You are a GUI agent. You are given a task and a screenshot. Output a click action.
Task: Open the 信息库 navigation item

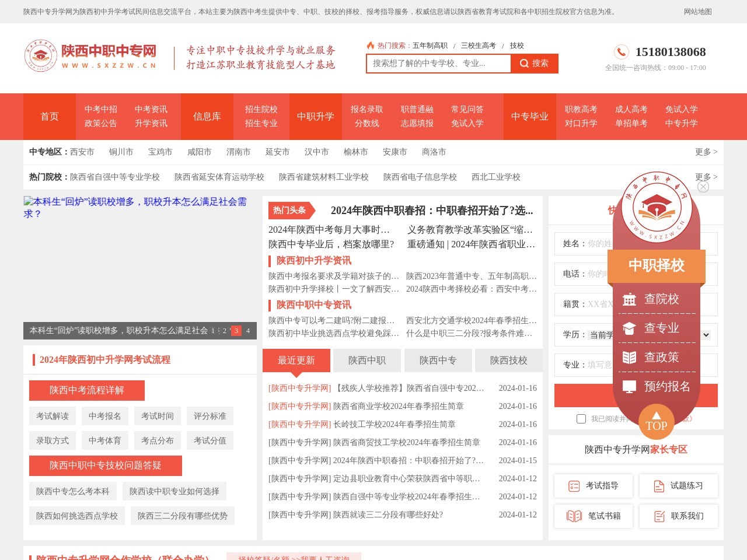click(x=207, y=117)
